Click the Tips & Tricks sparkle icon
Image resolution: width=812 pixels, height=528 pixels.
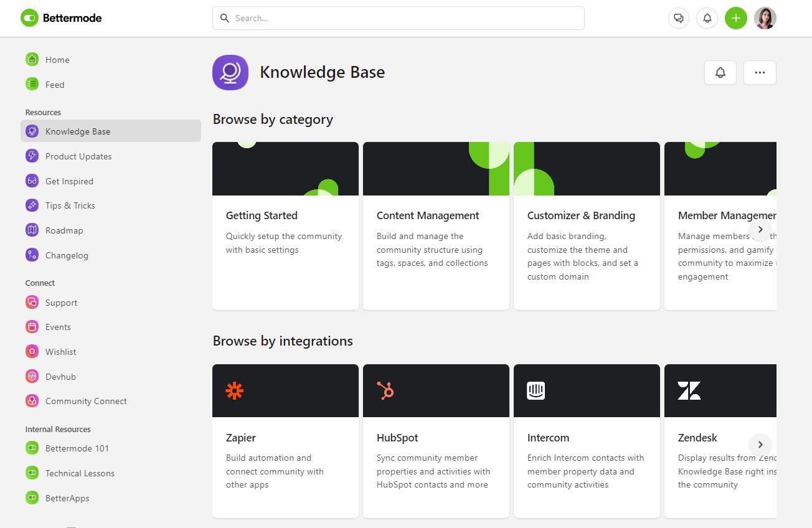point(32,205)
